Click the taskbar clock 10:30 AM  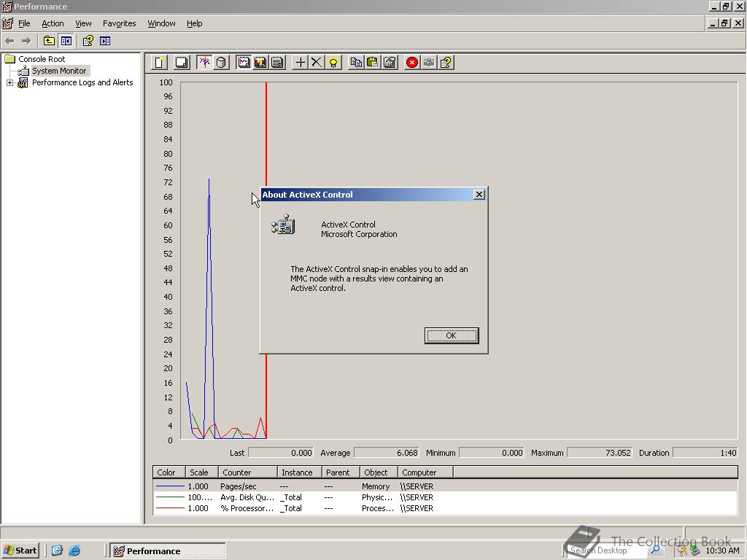[x=722, y=551]
